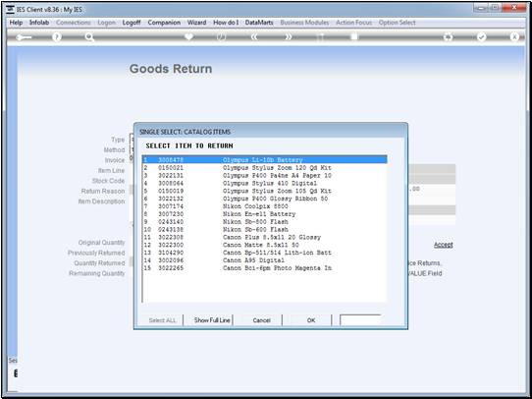The width and height of the screenshot is (532, 399).
Task: Confirm selection with OK button
Action: (311, 320)
